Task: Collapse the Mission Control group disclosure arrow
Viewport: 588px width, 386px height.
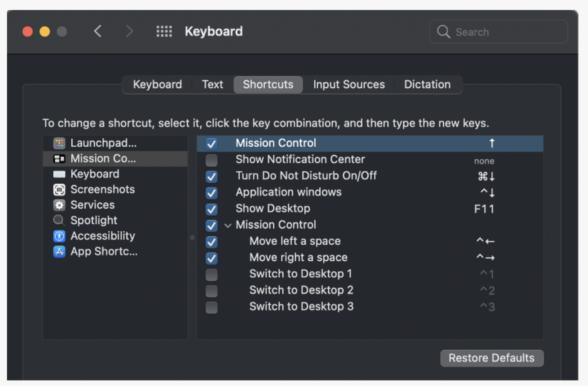Action: pyautogui.click(x=228, y=225)
